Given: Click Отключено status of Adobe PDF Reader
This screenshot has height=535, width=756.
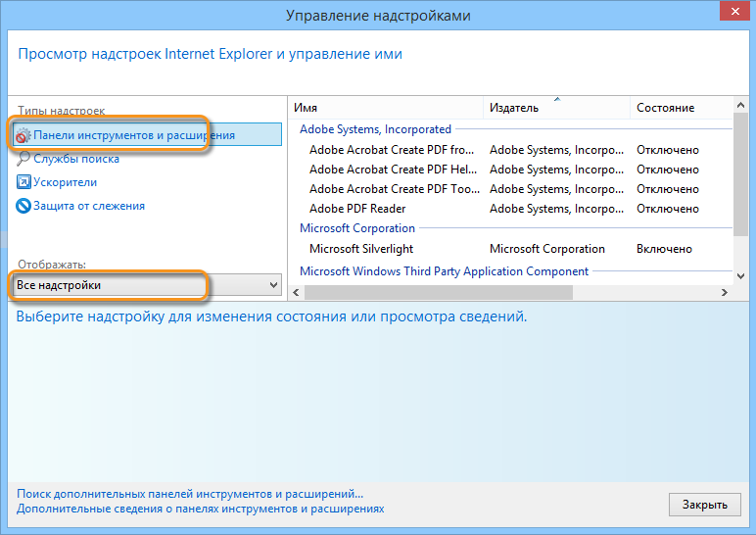Looking at the screenshot, I should tap(667, 209).
